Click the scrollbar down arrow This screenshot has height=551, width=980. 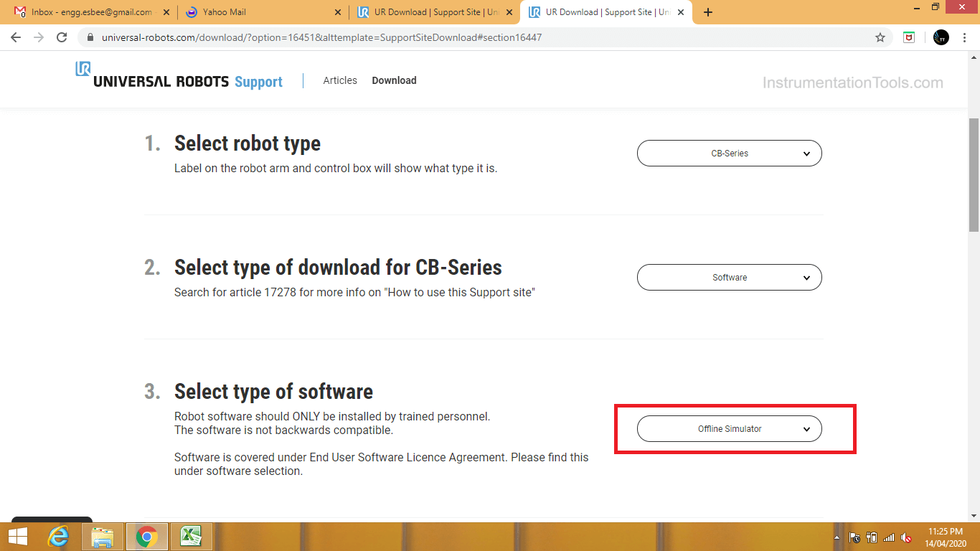click(x=974, y=515)
